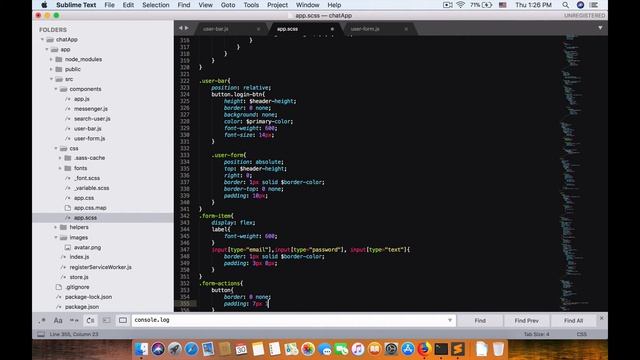Toggle highlight matches option
The image size is (640, 360).
[123, 320]
